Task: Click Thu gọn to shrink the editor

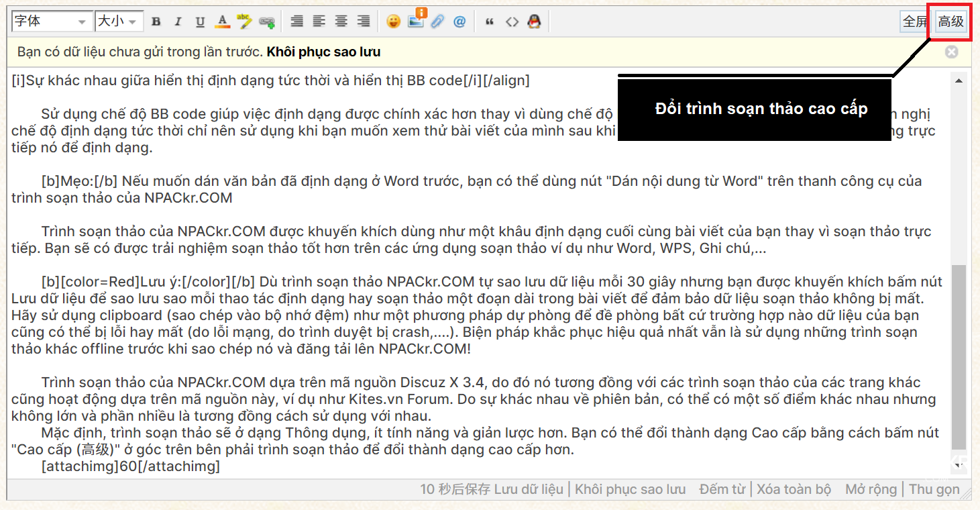Action: (x=934, y=489)
